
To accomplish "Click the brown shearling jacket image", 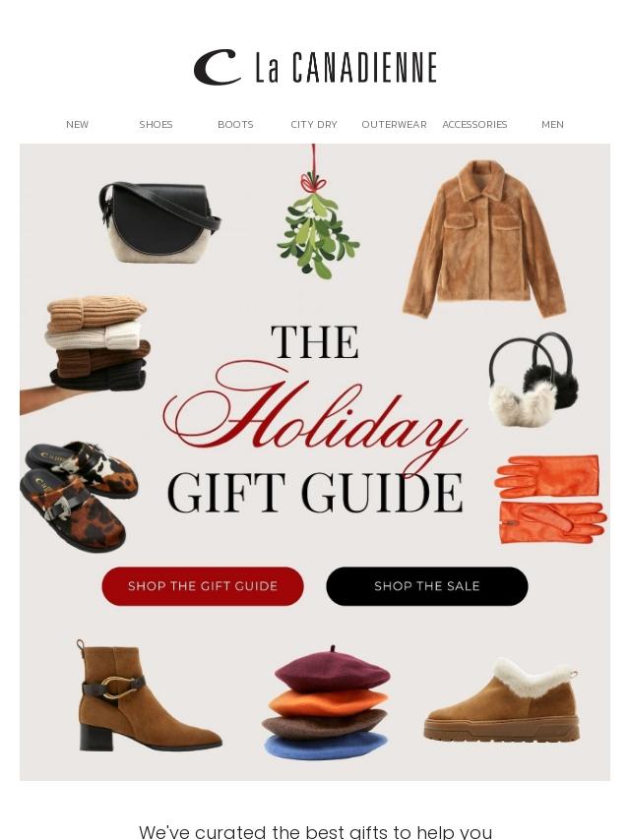I will pos(484,238).
